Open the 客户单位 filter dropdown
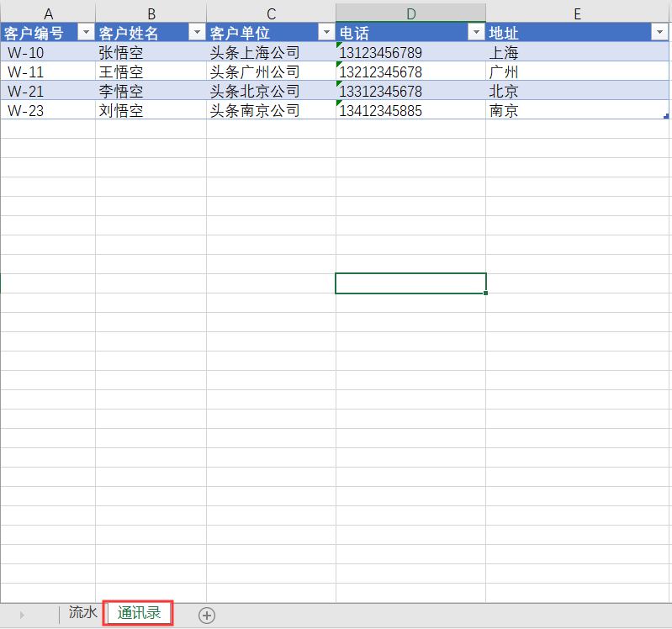 coord(326,32)
